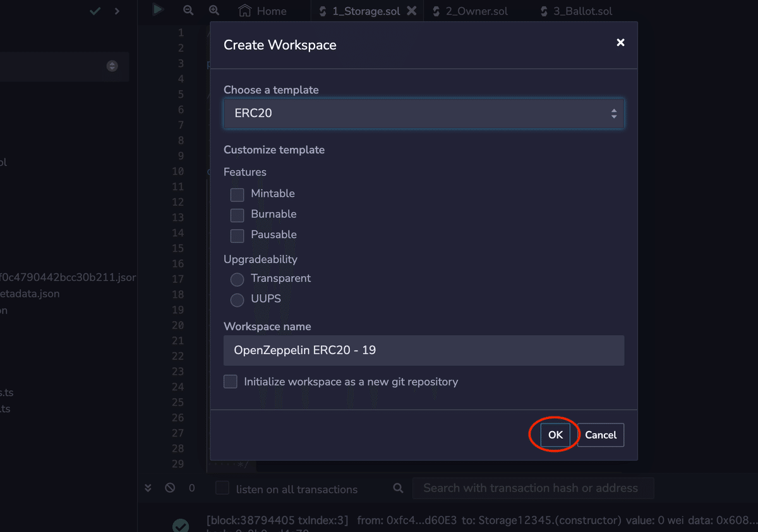Enable the Burnable feature checkbox
The width and height of the screenshot is (758, 532).
(237, 215)
